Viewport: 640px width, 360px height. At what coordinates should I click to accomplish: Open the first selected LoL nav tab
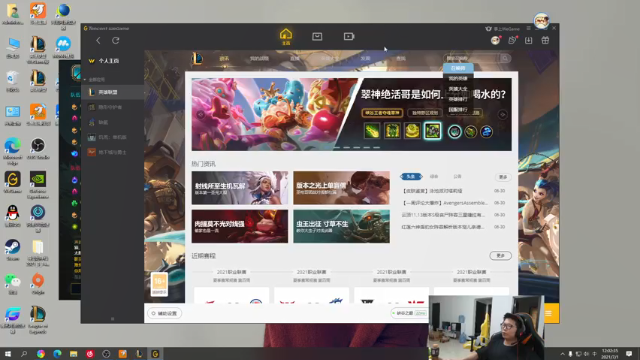(x=224, y=58)
